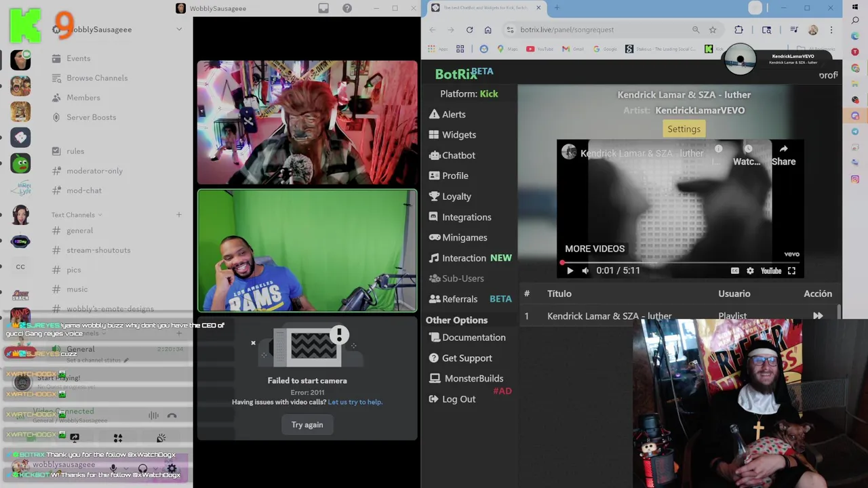Open Widgets in the BotRix sidebar

pyautogui.click(x=452, y=135)
